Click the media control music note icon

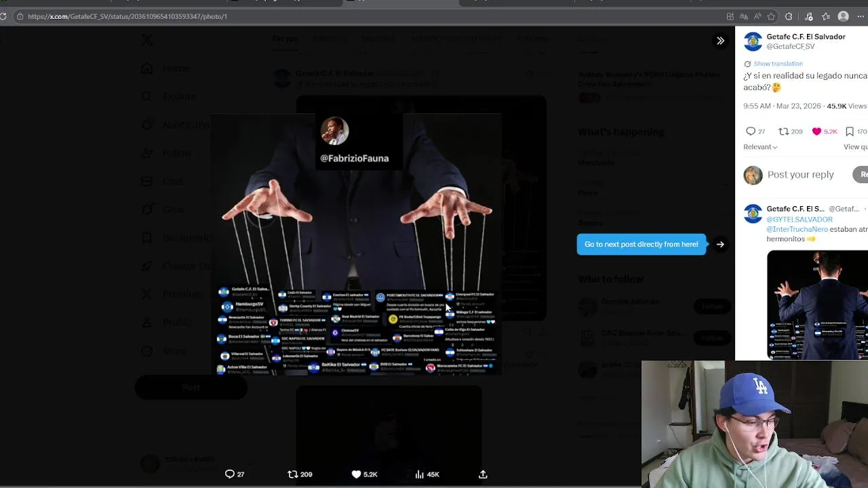pyautogui.click(x=808, y=16)
